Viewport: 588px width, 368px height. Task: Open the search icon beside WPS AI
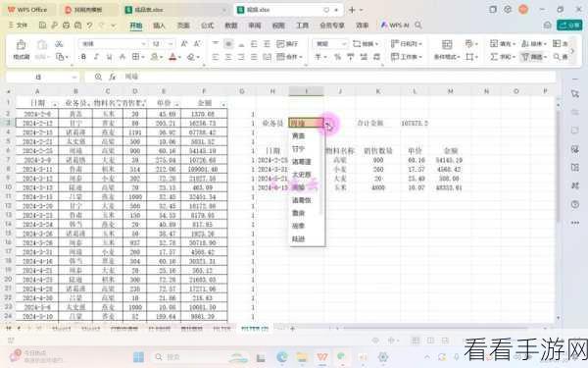tap(418, 26)
